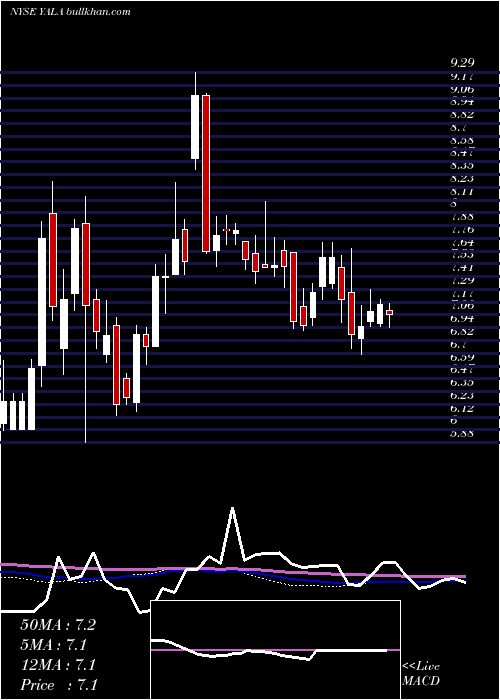
Task: Click the 6.82 price axis label
Action: pos(462,332)
